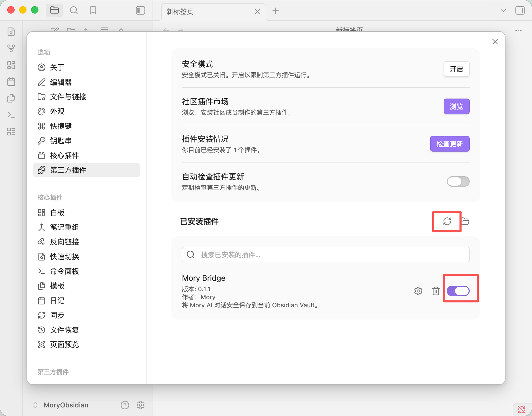Open help icon beside vault name
Screen dimensions: 532x416
point(125,405)
